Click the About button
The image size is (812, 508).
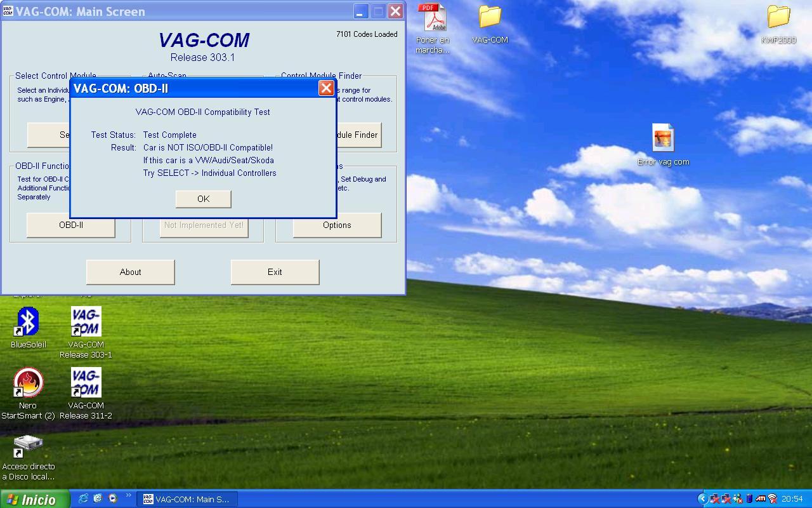130,272
